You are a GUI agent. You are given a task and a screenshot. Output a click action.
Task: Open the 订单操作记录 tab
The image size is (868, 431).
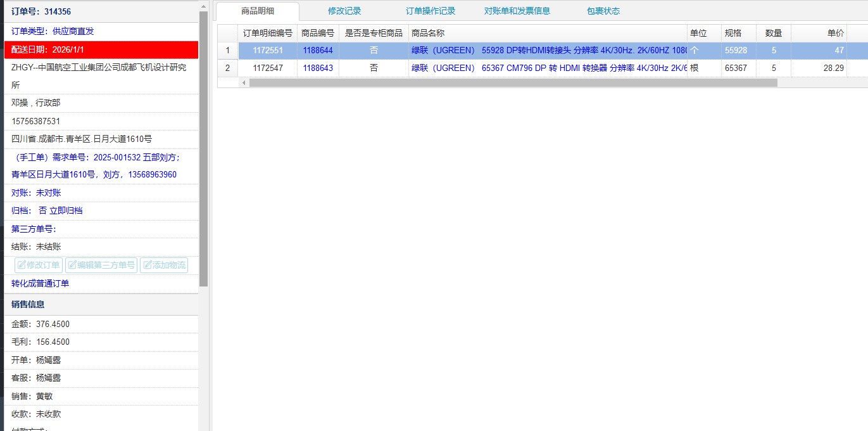click(x=431, y=11)
